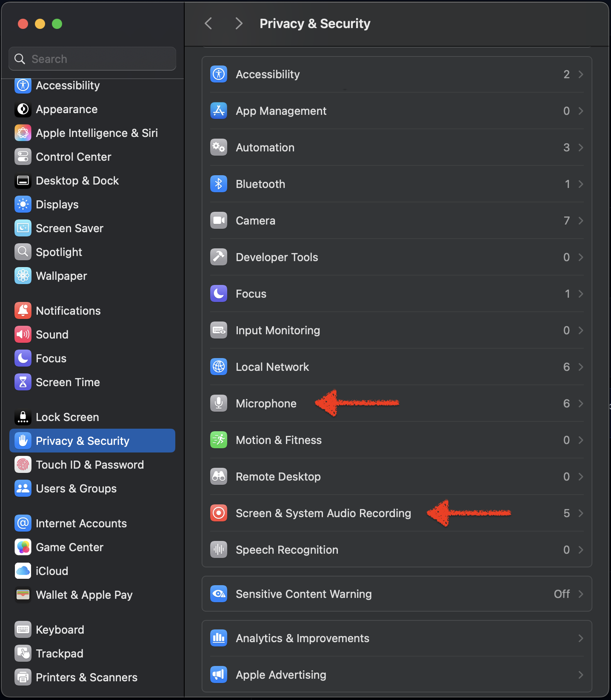
Task: Expand the Automation row chevron
Action: click(x=581, y=148)
